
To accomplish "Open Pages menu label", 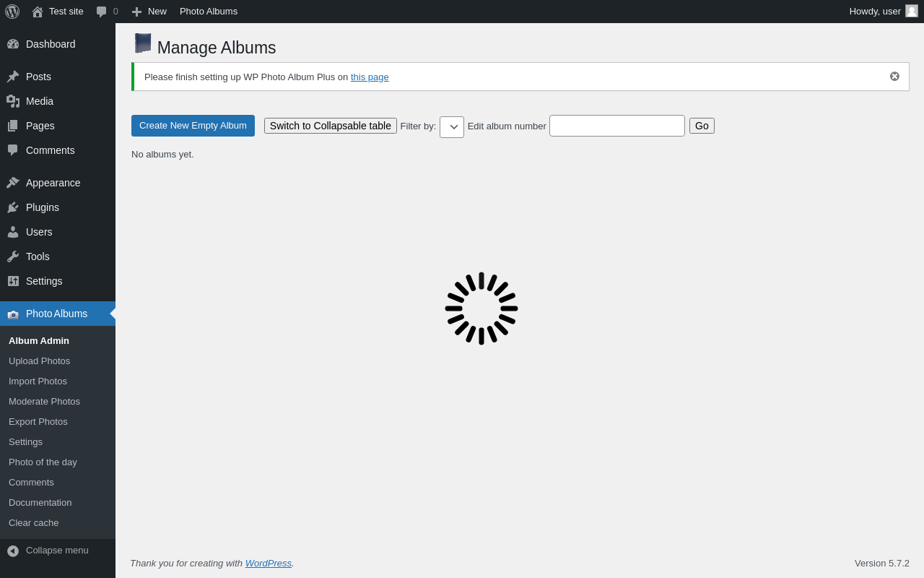I will 40,126.
